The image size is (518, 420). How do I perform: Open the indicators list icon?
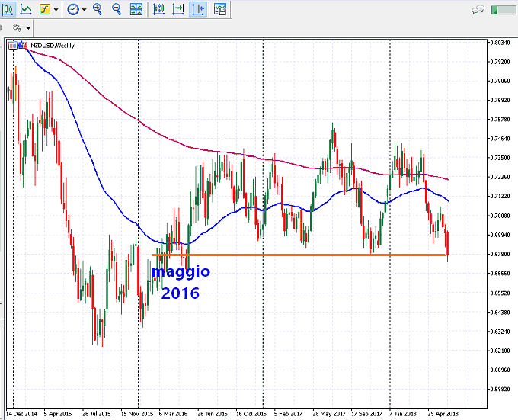tap(45, 10)
